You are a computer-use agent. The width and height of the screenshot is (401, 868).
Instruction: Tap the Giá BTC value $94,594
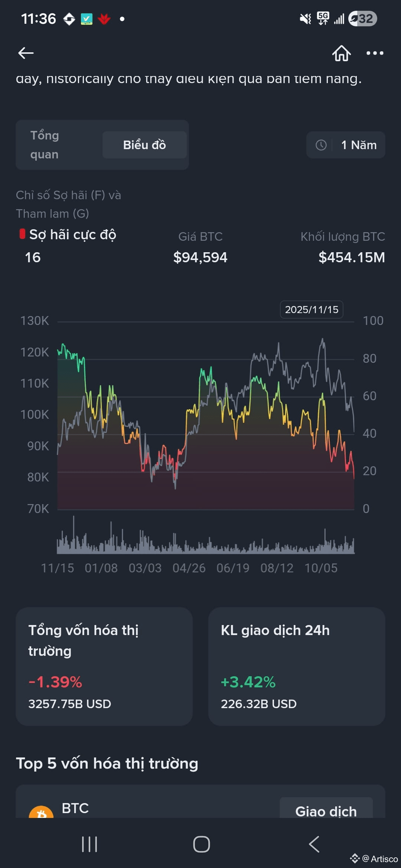[200, 257]
